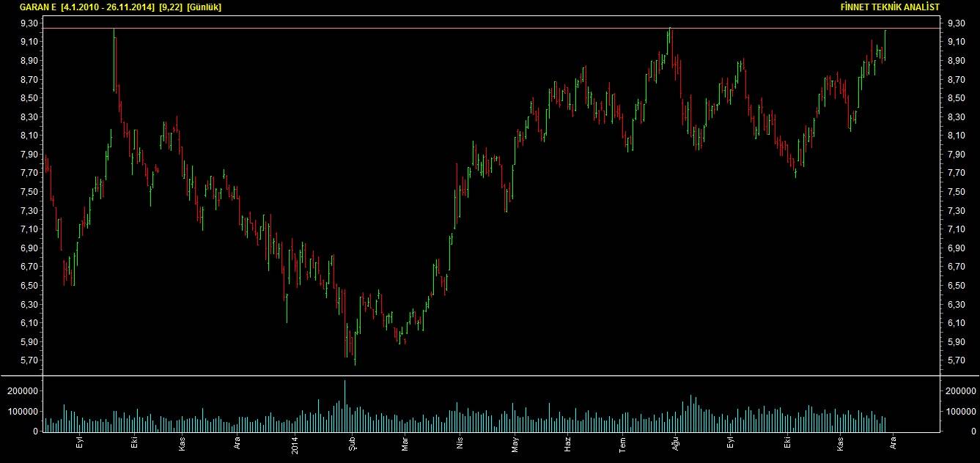Viewport: 980px width, 463px height.
Task: Click the GARAN E symbol title
Action: point(38,7)
